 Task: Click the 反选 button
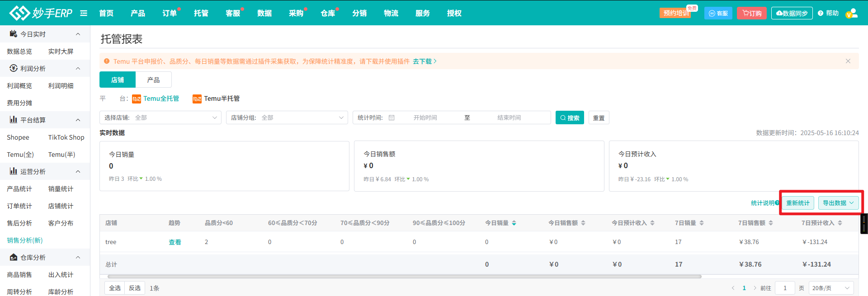click(x=135, y=288)
